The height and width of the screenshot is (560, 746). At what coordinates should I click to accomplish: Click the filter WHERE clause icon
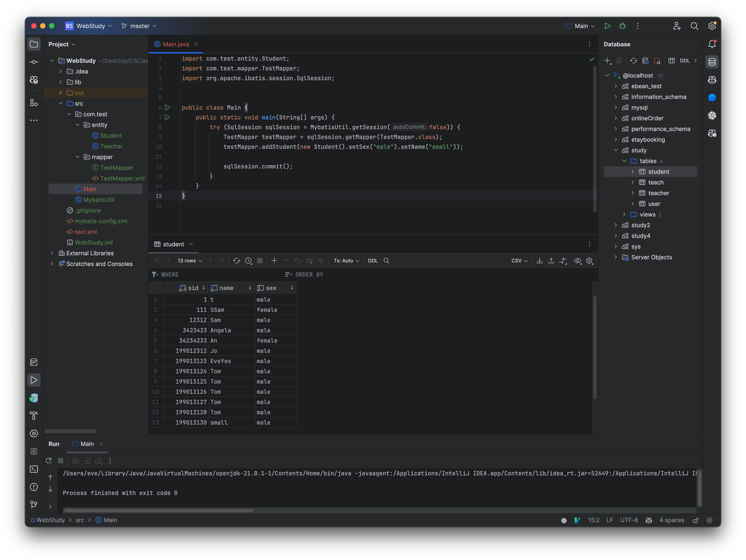pyautogui.click(x=155, y=274)
